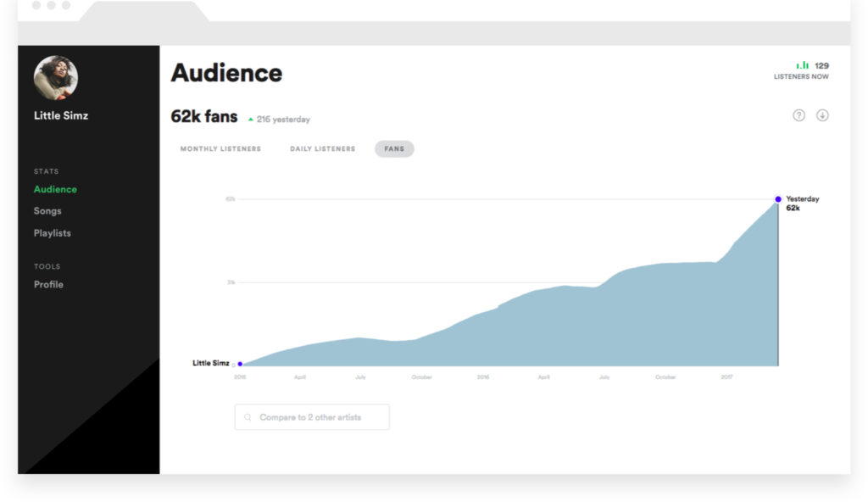Open Playlists stats section
This screenshot has height=502, width=868.
click(53, 233)
